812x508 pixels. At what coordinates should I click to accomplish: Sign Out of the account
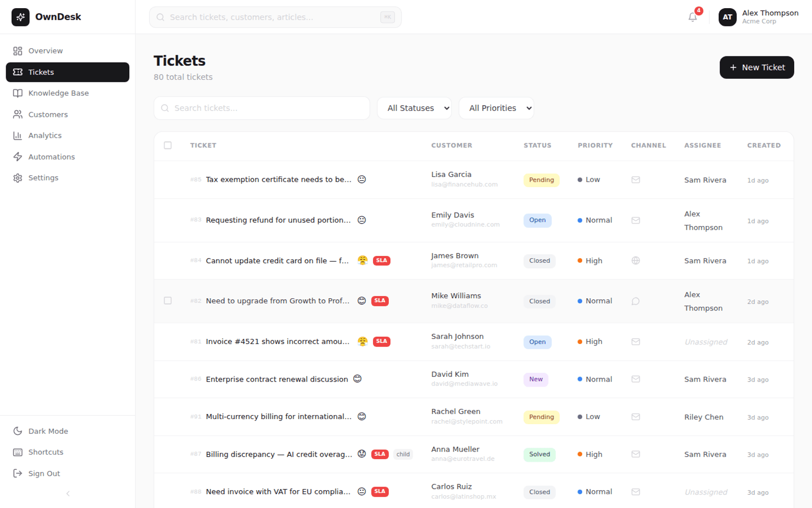[x=67, y=473]
